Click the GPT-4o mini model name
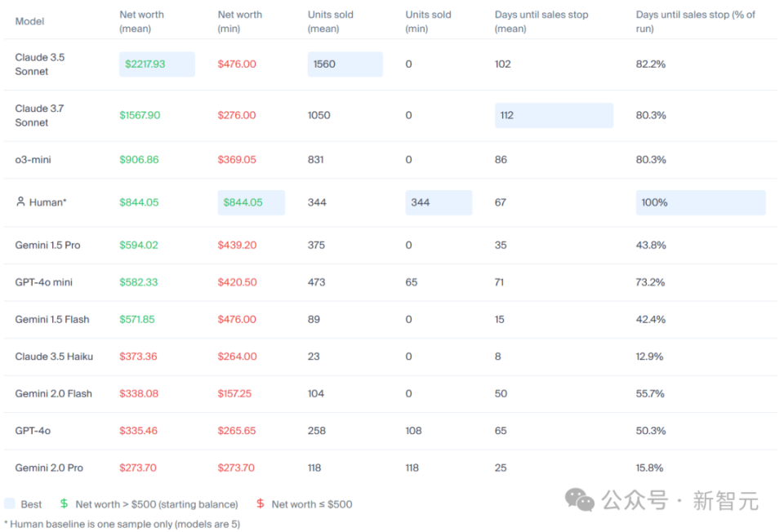Viewport: 784px width, 532px height. [x=43, y=282]
